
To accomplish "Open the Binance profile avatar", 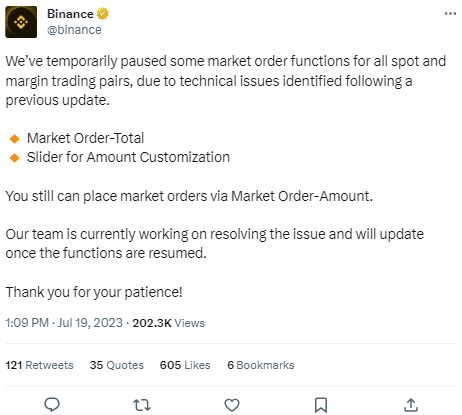I will (21, 22).
